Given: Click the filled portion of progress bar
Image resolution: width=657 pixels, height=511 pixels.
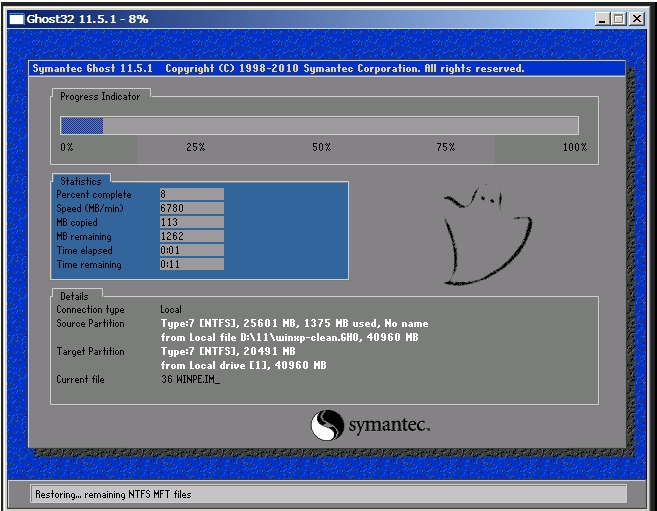Looking at the screenshot, I should coord(82,126).
